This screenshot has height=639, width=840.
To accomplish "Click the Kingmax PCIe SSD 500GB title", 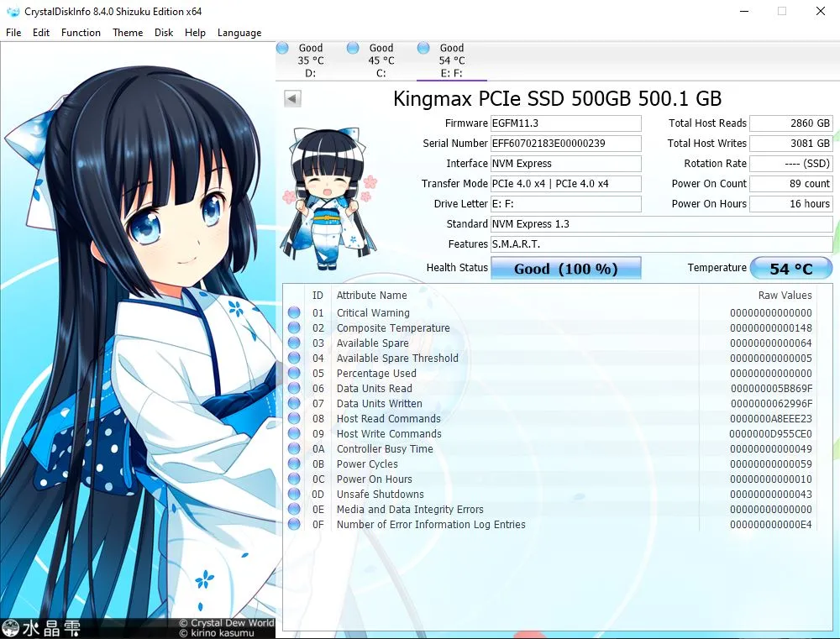I will (557, 98).
